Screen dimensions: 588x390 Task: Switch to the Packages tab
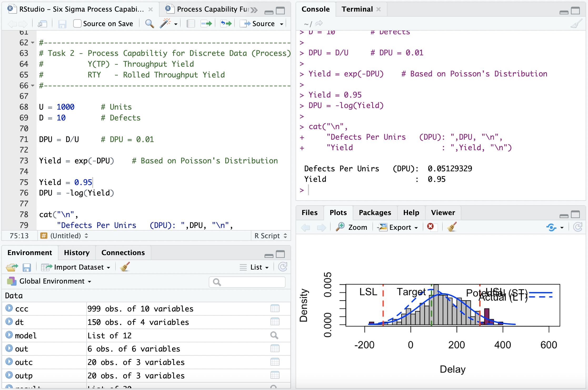click(375, 212)
